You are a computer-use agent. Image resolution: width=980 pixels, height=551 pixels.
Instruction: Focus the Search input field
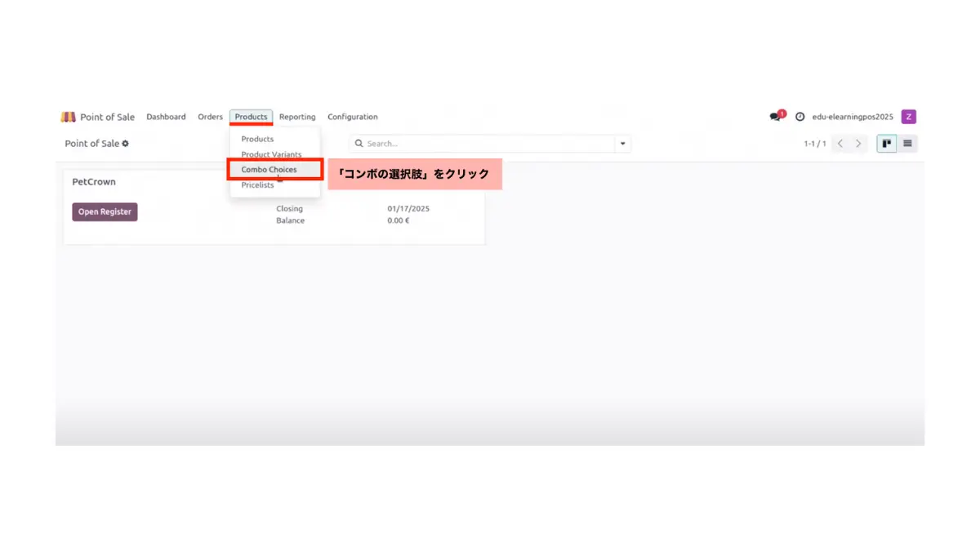[x=486, y=144]
